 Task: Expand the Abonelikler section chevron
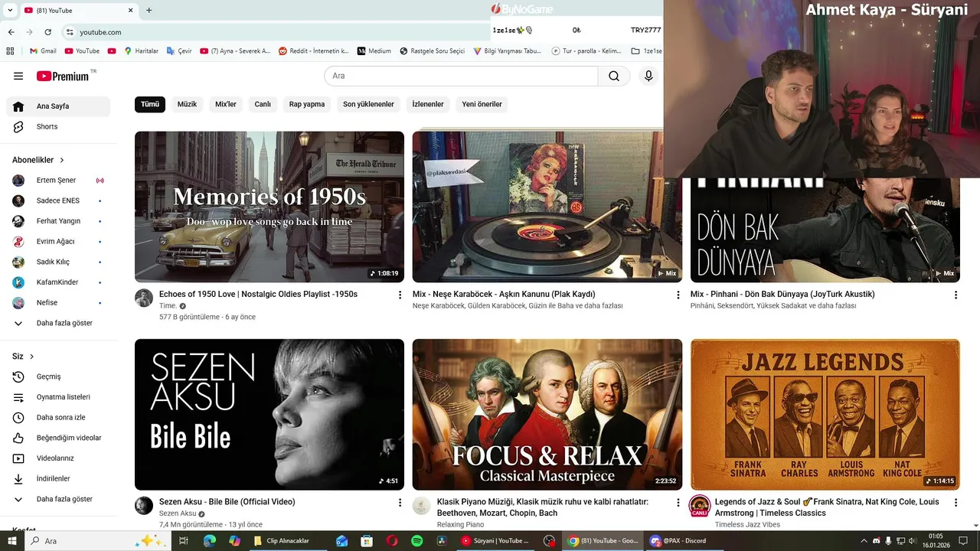point(62,160)
